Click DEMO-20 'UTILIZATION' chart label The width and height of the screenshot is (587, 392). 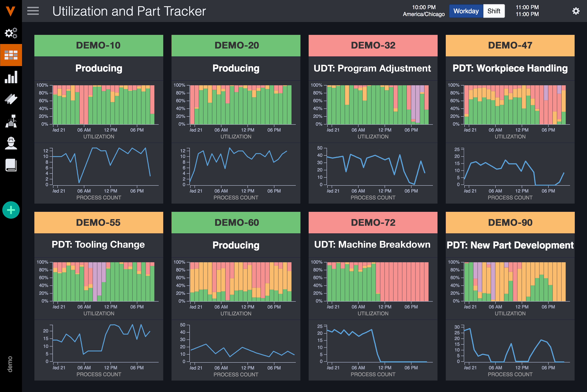[236, 137]
